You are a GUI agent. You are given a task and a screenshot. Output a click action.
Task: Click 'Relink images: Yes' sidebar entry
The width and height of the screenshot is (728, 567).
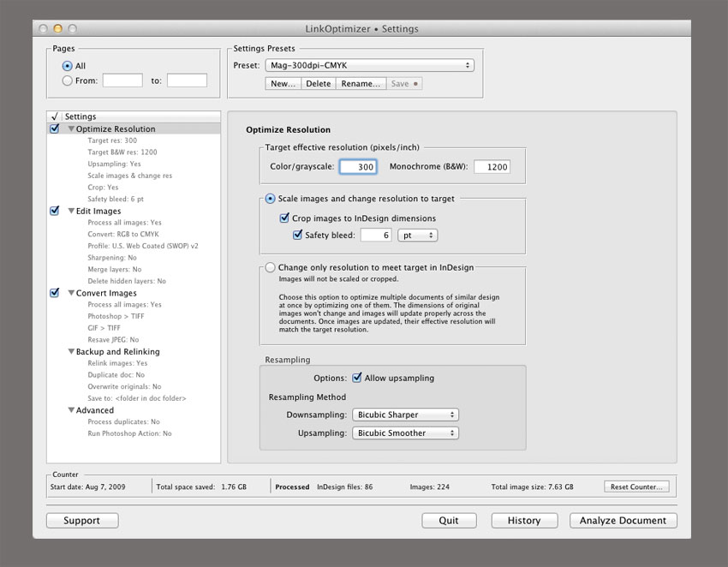pos(117,363)
